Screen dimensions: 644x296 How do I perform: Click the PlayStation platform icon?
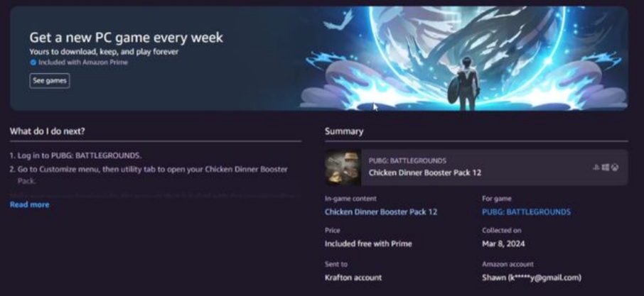click(596, 168)
